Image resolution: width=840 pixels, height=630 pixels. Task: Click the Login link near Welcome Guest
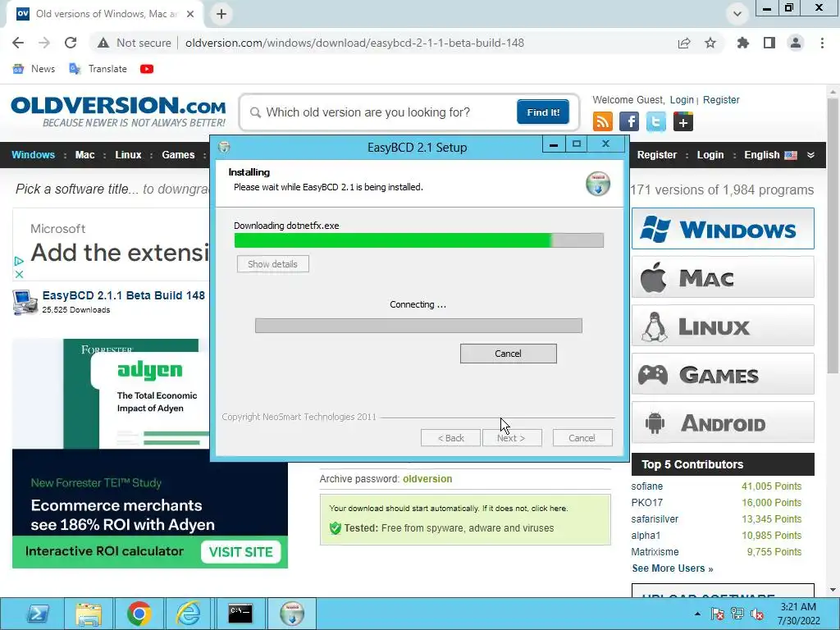click(x=682, y=99)
